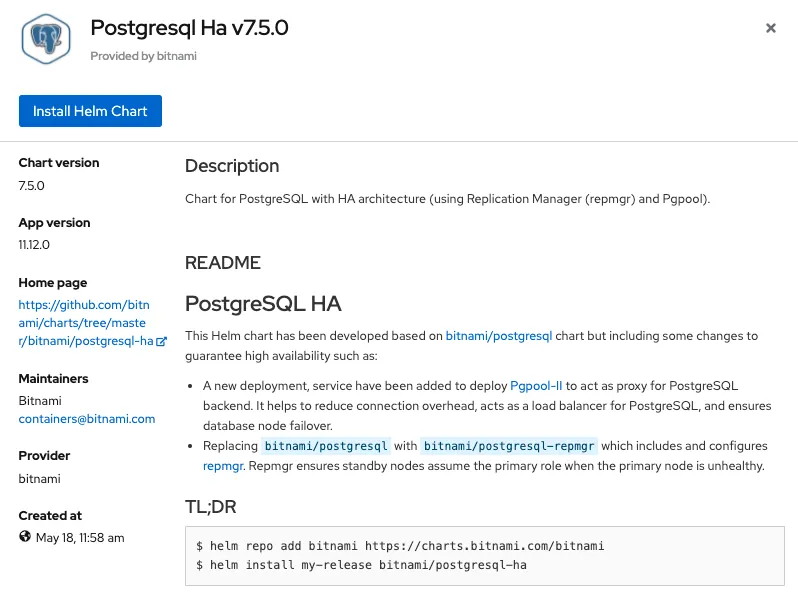Viewport: 798px width, 600px height.
Task: Click the globe icon next to creation date
Action: [x=25, y=537]
